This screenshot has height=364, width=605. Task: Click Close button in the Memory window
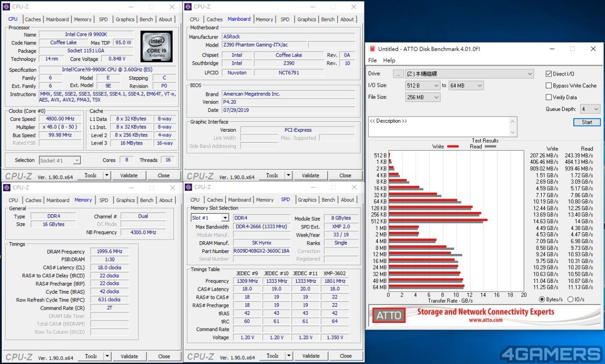point(164,356)
